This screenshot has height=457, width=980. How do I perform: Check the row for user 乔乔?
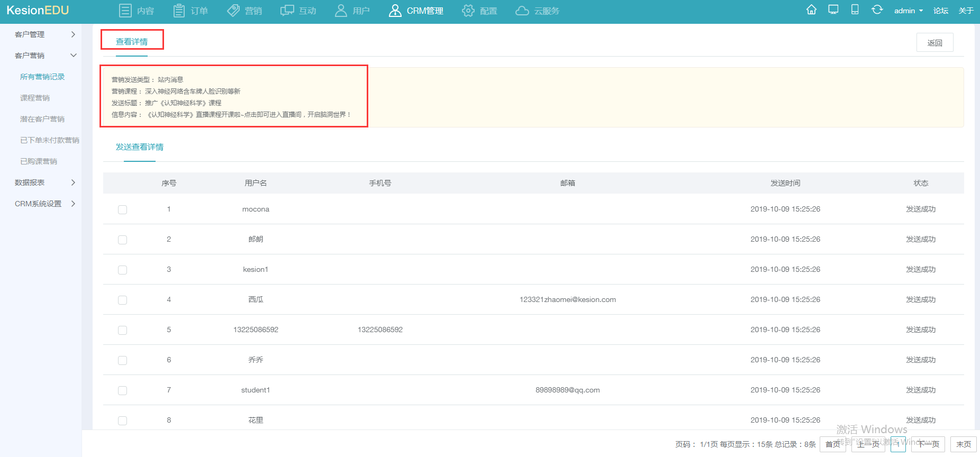[122, 360]
